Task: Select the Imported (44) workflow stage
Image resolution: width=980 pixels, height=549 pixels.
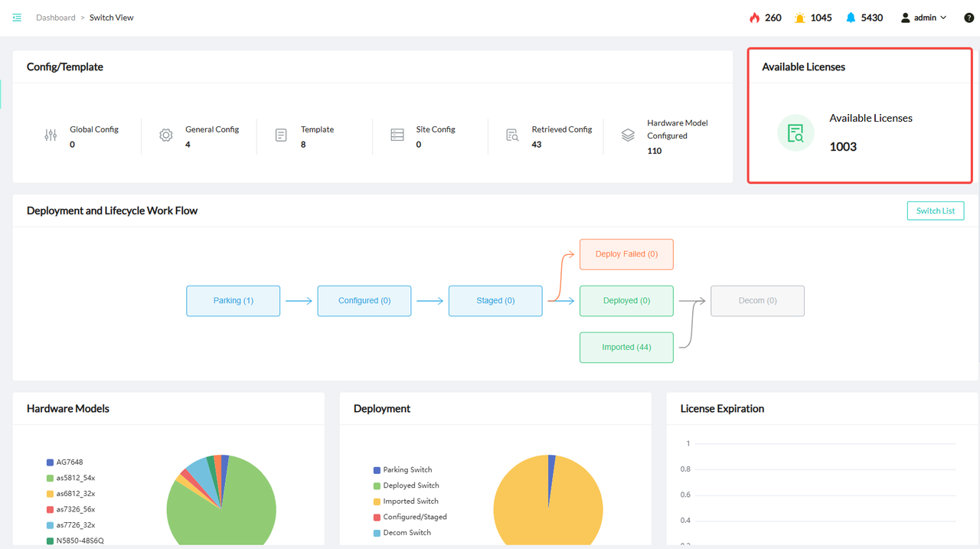Action: [x=626, y=347]
